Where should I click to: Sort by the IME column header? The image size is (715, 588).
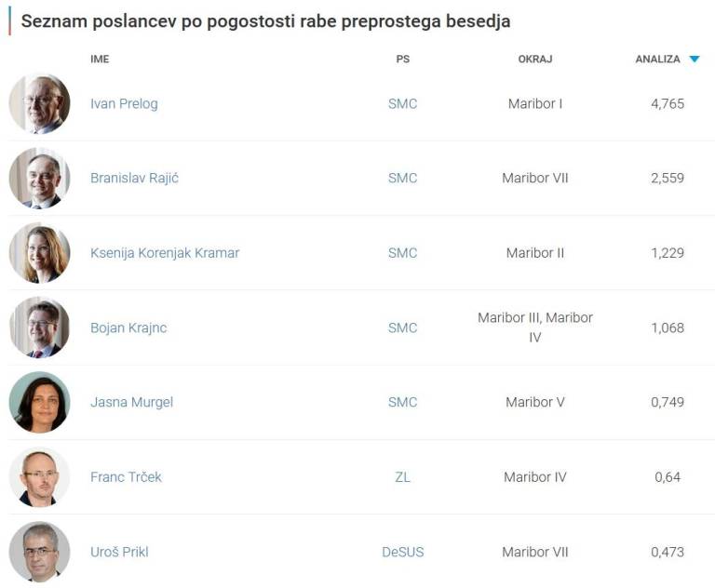tap(100, 60)
